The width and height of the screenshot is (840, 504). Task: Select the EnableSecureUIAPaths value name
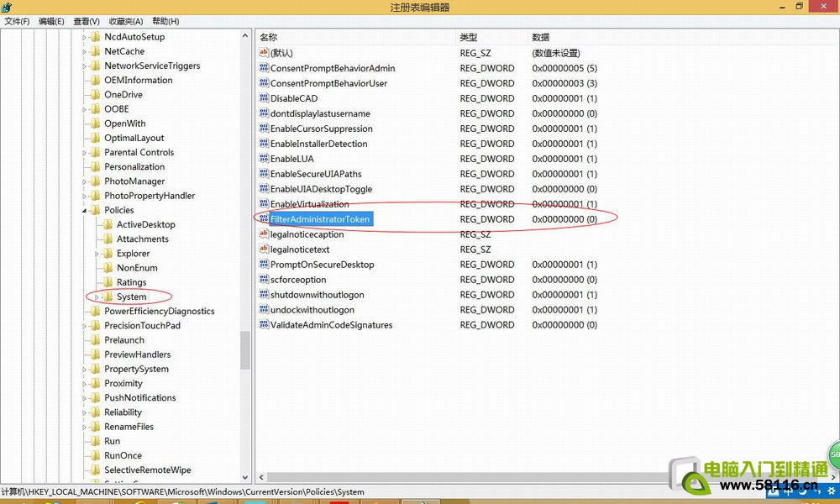pos(316,174)
